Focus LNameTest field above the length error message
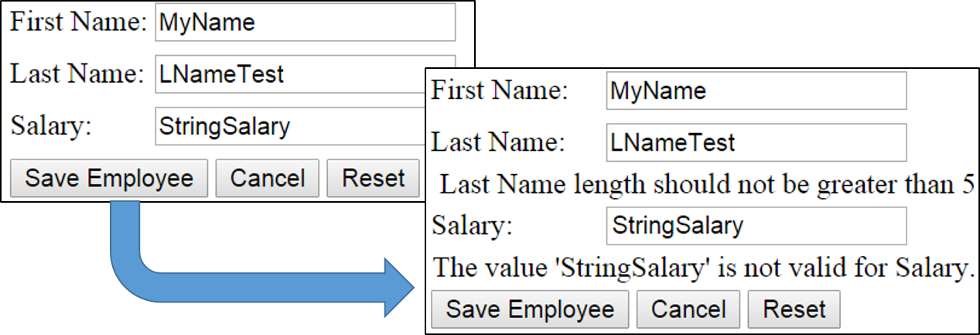This screenshot has height=335, width=980. point(756,142)
